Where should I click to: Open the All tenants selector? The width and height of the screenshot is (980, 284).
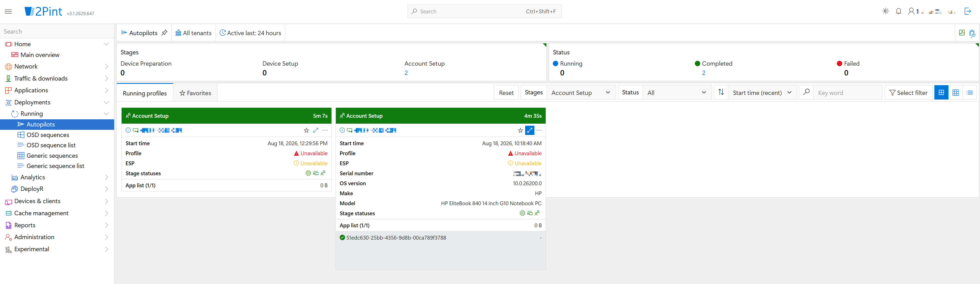coord(193,33)
